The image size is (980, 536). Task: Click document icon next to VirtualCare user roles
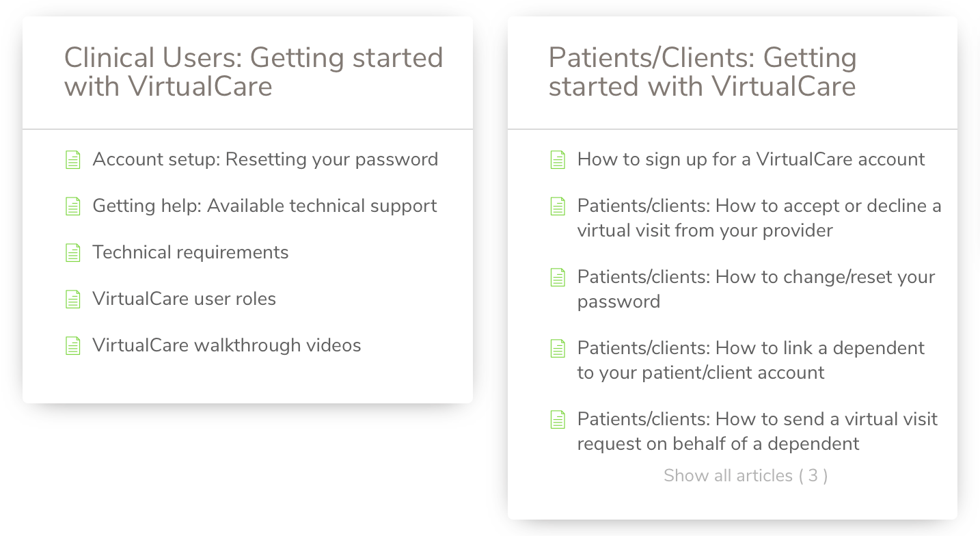click(x=72, y=299)
